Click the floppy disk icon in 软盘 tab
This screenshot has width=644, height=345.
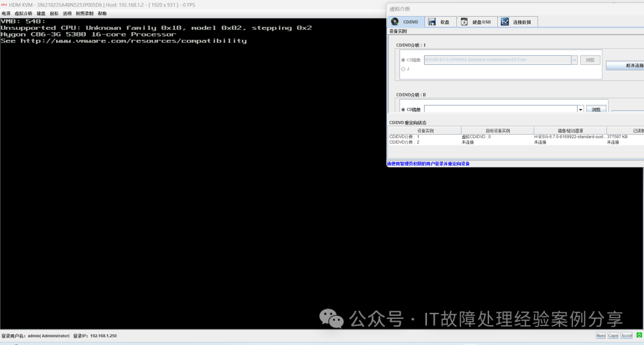pyautogui.click(x=432, y=21)
